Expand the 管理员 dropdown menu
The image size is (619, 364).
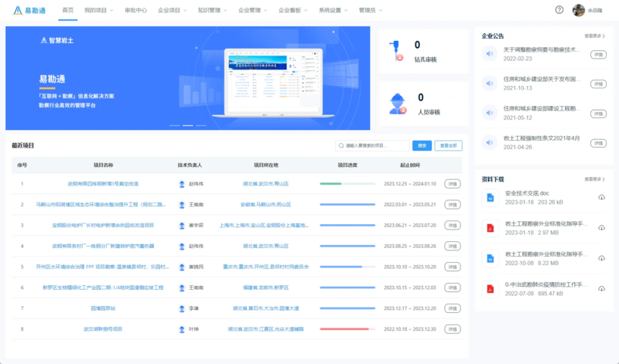point(371,10)
